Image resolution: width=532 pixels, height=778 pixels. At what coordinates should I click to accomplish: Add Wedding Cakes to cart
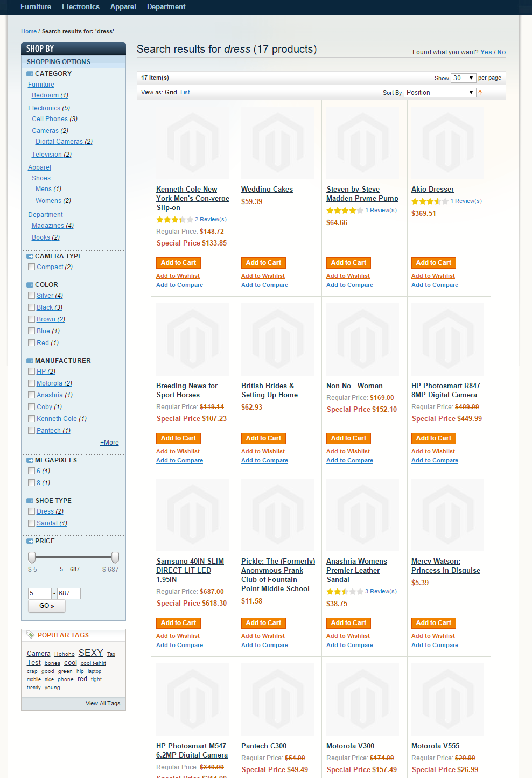pyautogui.click(x=263, y=263)
